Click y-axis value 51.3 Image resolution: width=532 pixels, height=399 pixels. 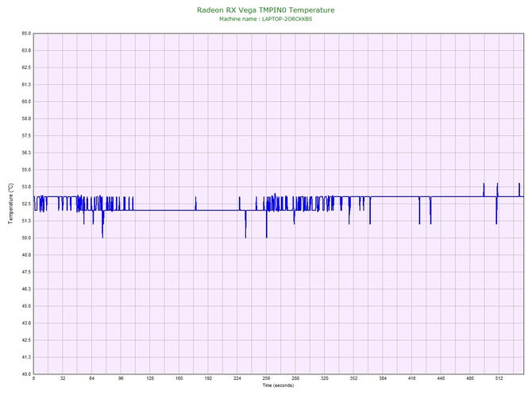pos(26,221)
